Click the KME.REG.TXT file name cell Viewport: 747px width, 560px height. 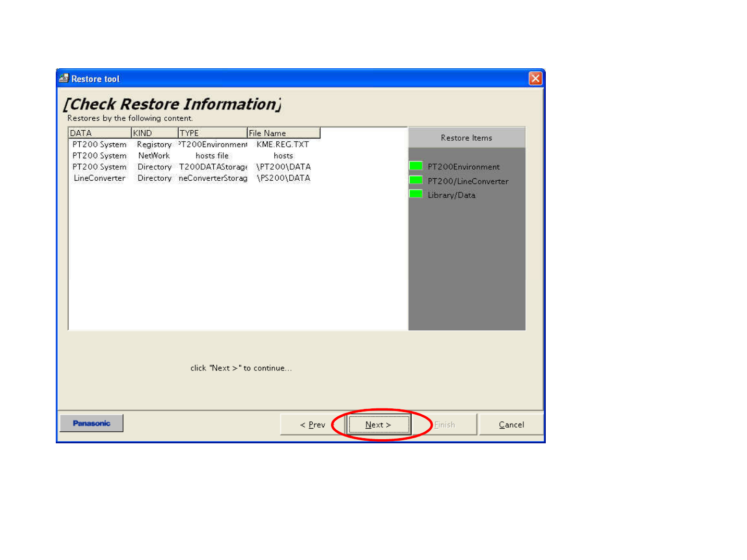click(x=283, y=144)
